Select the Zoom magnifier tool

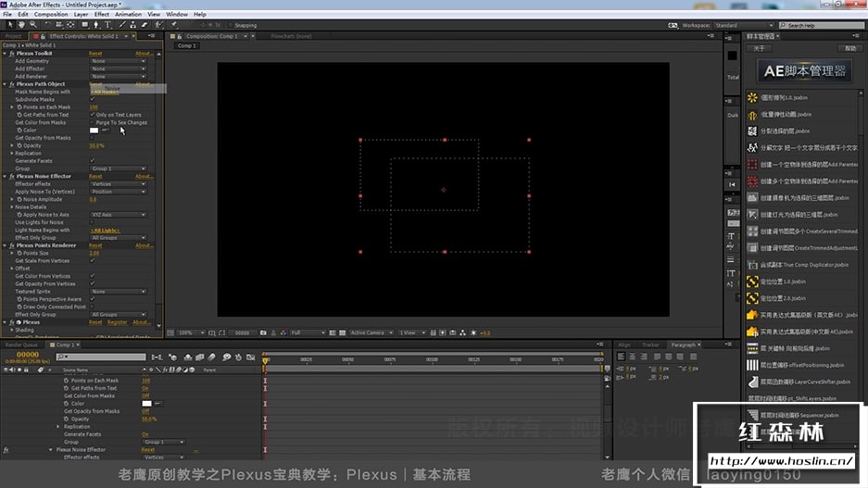point(33,25)
